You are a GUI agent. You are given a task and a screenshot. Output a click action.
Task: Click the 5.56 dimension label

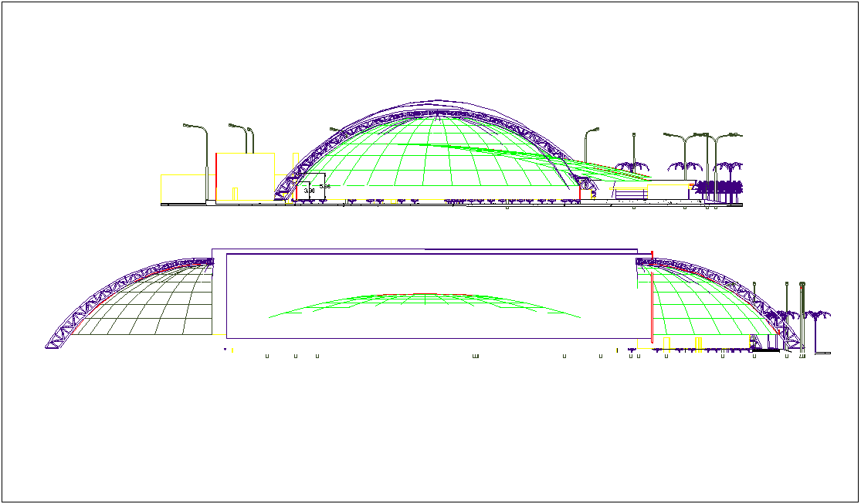pos(325,186)
